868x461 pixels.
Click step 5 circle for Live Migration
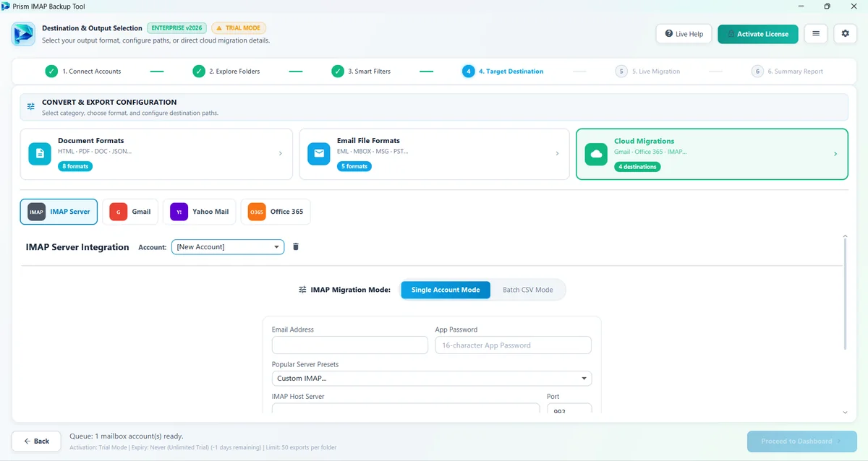pos(621,71)
